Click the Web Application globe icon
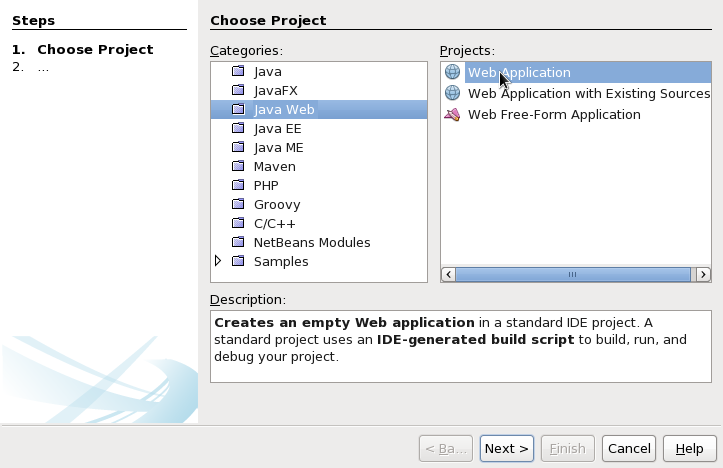The width and height of the screenshot is (723, 468). coord(452,72)
